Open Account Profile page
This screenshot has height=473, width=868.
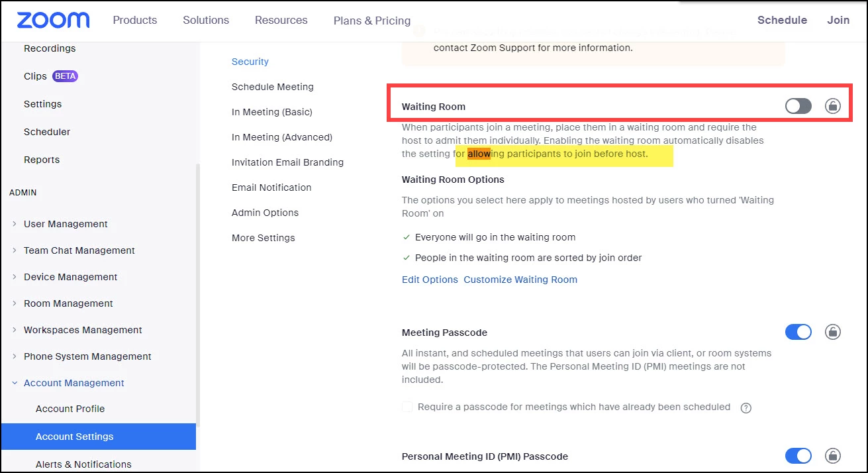pos(70,409)
